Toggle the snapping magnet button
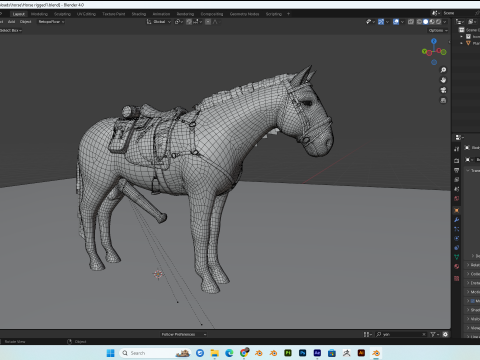The height and width of the screenshot is (360, 480). point(189,22)
